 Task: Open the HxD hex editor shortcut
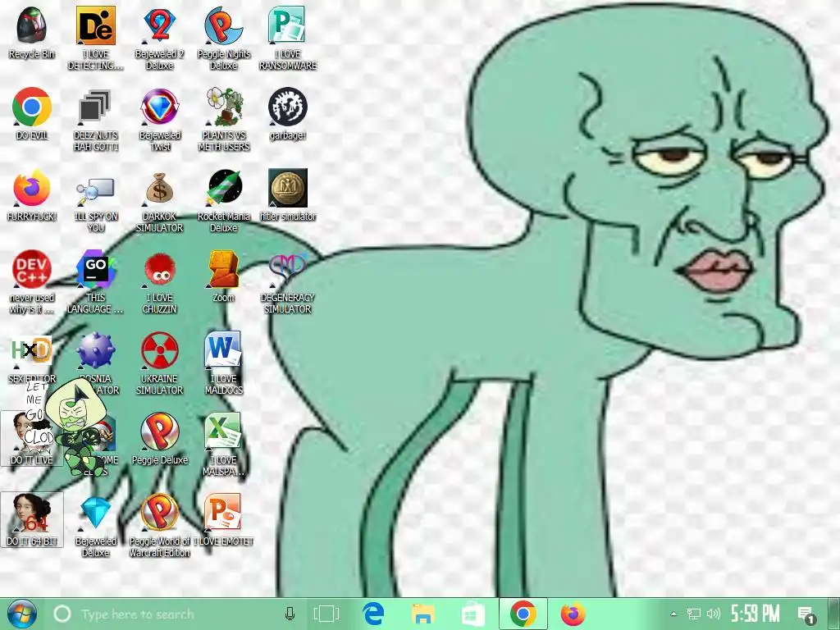[x=32, y=358]
